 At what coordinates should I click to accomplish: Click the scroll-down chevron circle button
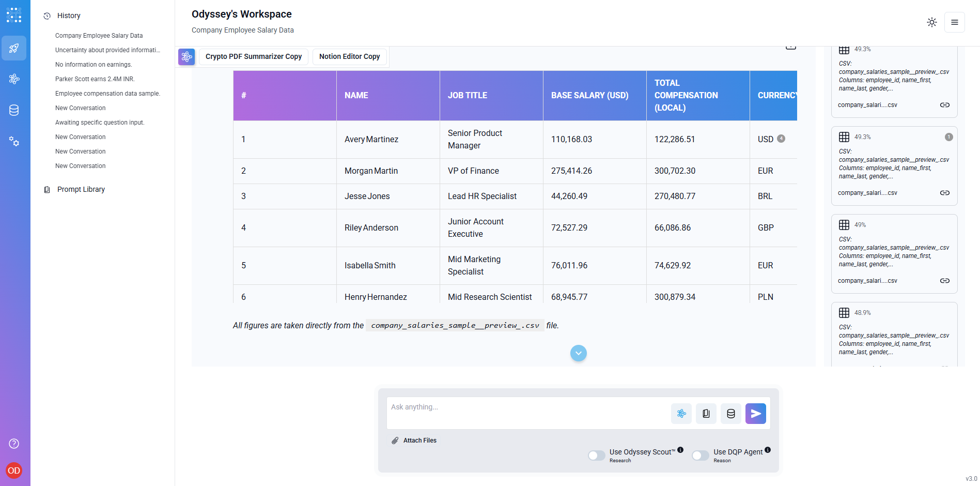click(578, 353)
